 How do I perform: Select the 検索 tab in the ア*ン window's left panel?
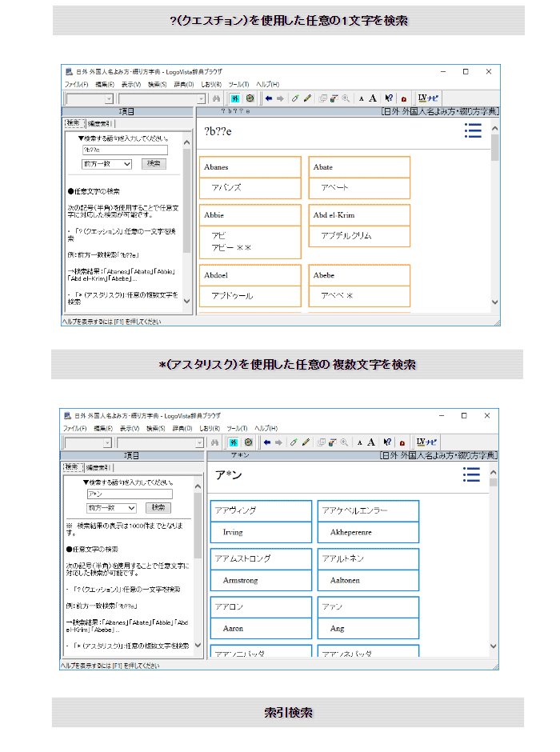pyautogui.click(x=72, y=467)
